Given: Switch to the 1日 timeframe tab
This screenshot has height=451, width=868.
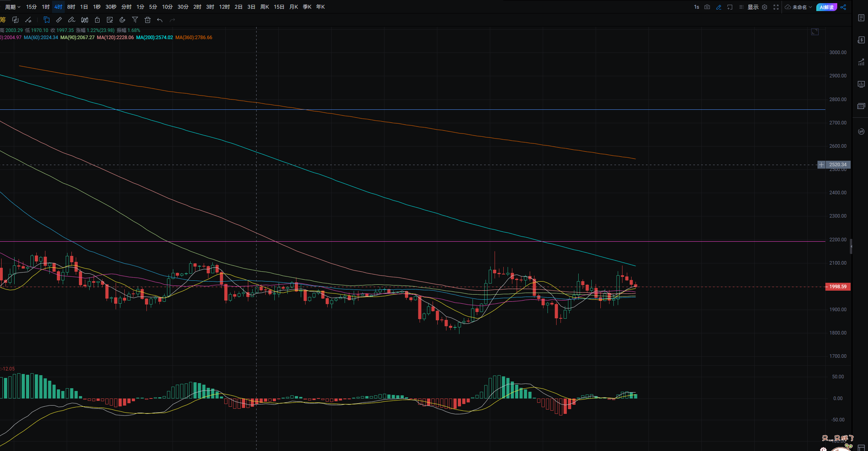Looking at the screenshot, I should (84, 7).
